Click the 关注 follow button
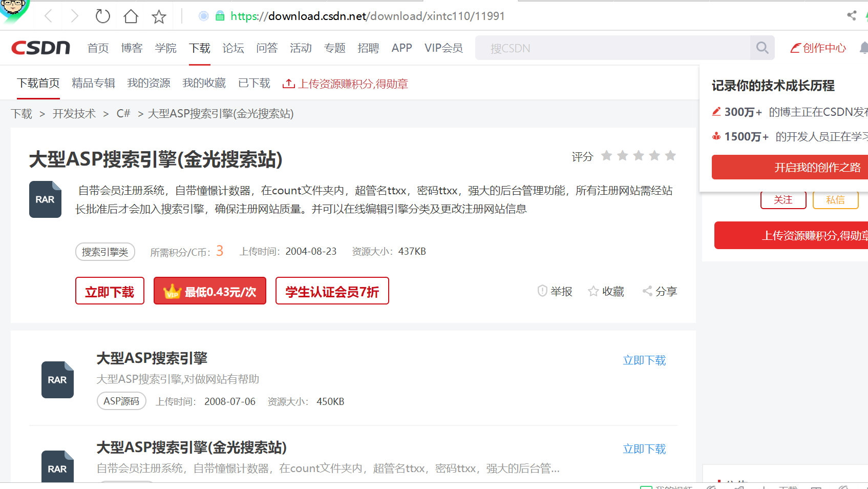The width and height of the screenshot is (868, 489). (x=783, y=199)
